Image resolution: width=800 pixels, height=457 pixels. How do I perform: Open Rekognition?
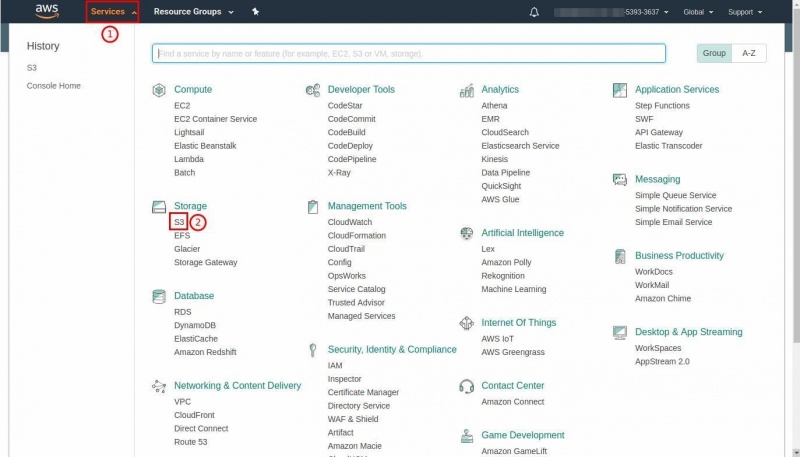click(503, 276)
